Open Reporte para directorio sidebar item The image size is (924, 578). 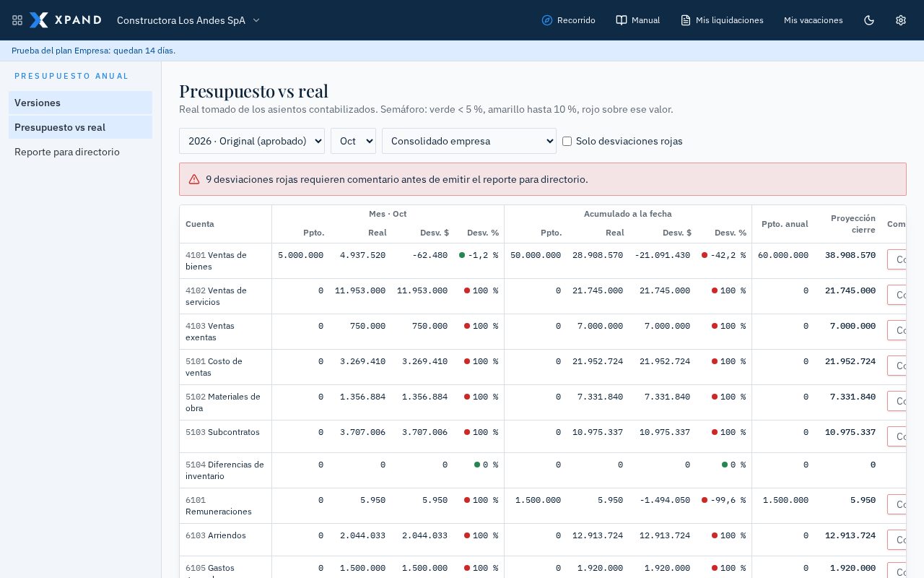pos(80,152)
